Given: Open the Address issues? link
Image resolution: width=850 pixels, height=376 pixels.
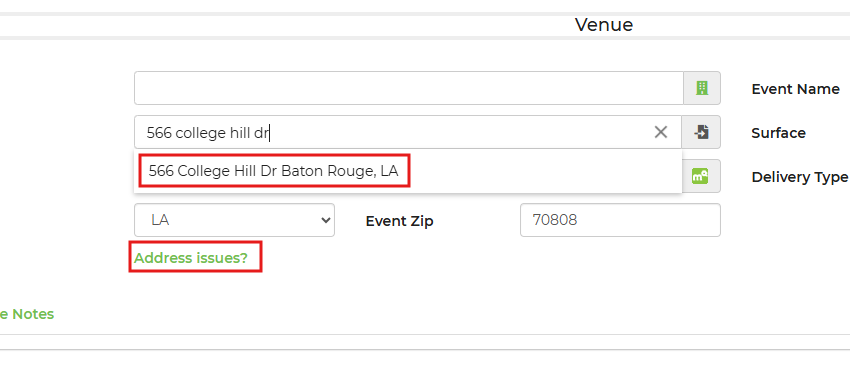Looking at the screenshot, I should click(191, 258).
